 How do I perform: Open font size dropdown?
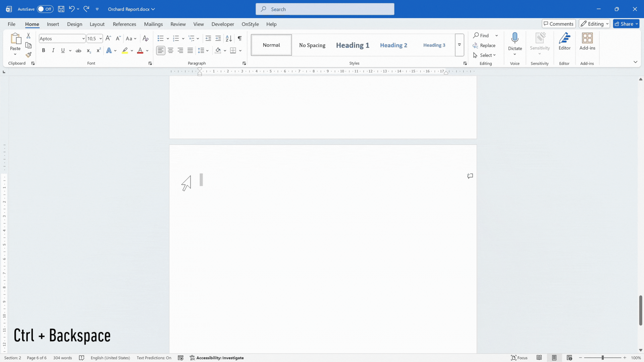coord(100,39)
